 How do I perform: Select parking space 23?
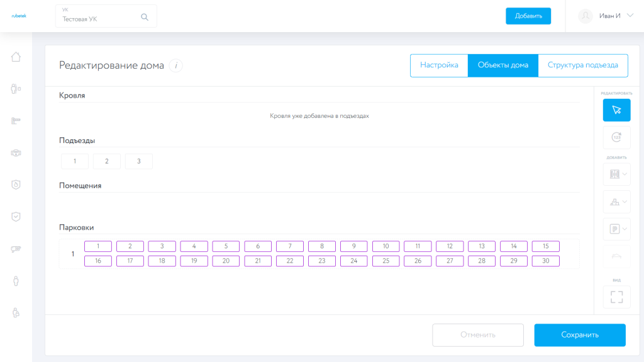(x=322, y=261)
